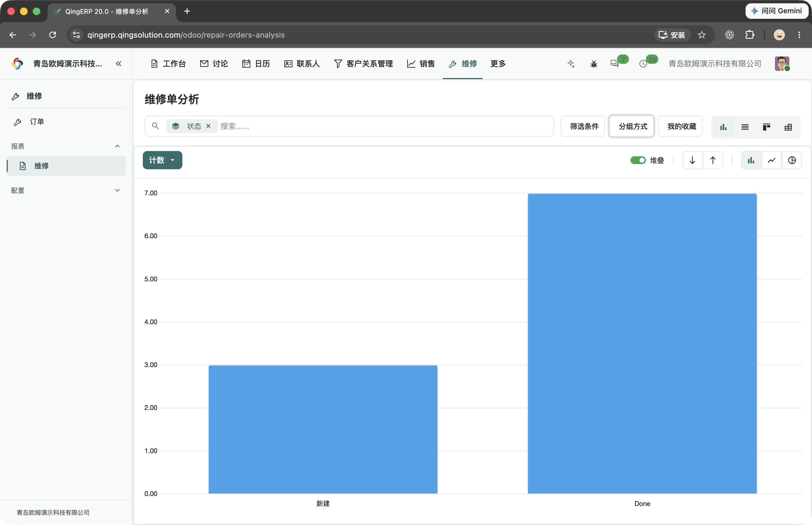Bookmark page with the star icon

(702, 35)
